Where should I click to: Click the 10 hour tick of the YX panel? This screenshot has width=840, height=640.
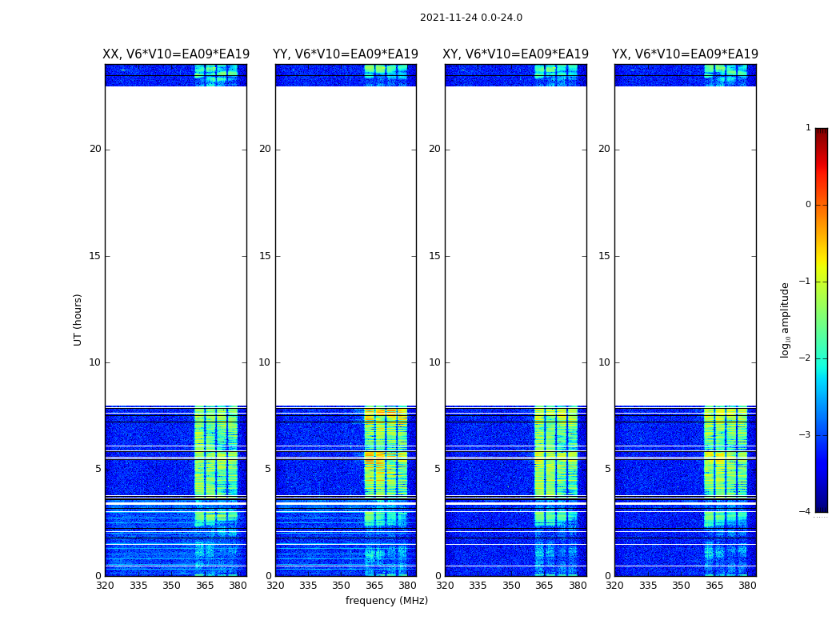tap(606, 362)
